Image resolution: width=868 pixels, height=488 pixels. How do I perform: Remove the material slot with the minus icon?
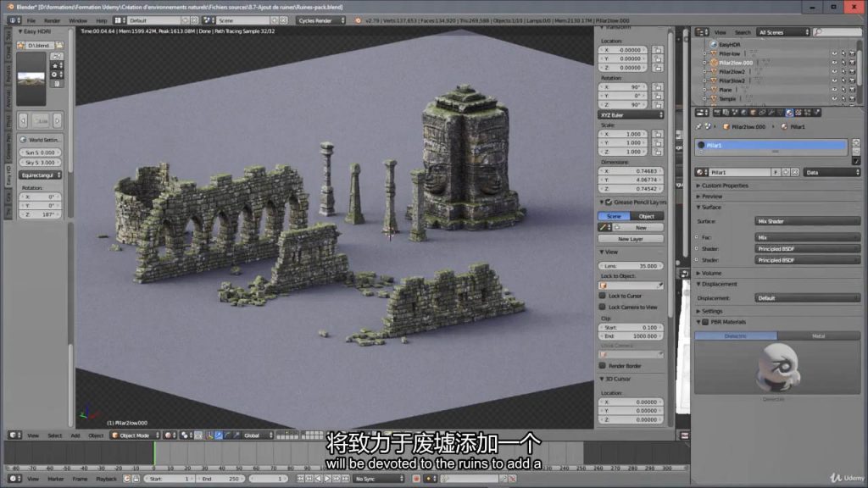(856, 152)
